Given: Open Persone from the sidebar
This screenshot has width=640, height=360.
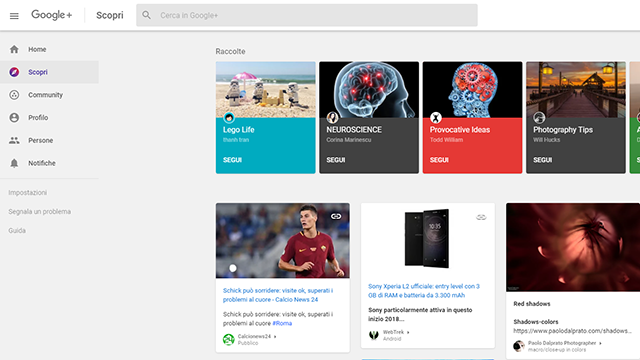Looking at the screenshot, I should pyautogui.click(x=49, y=140).
